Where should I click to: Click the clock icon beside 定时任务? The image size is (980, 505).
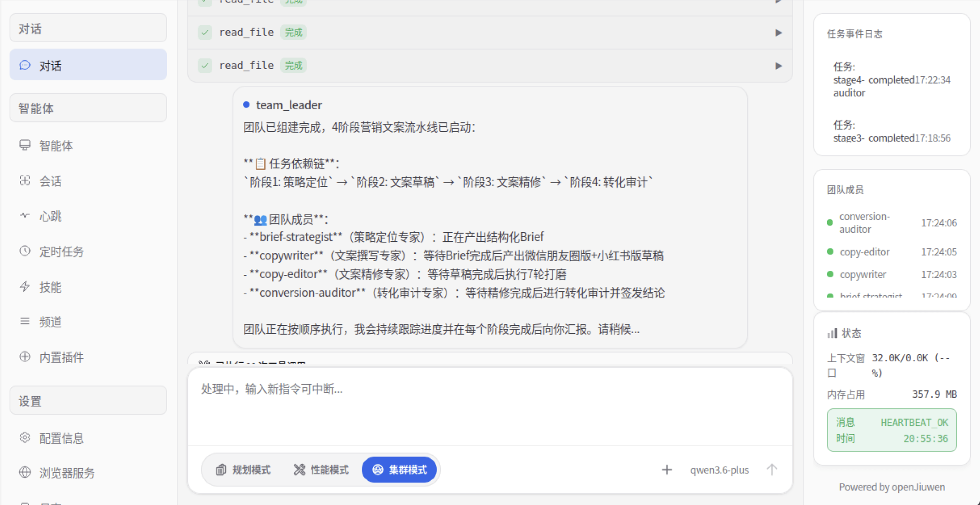coord(25,251)
